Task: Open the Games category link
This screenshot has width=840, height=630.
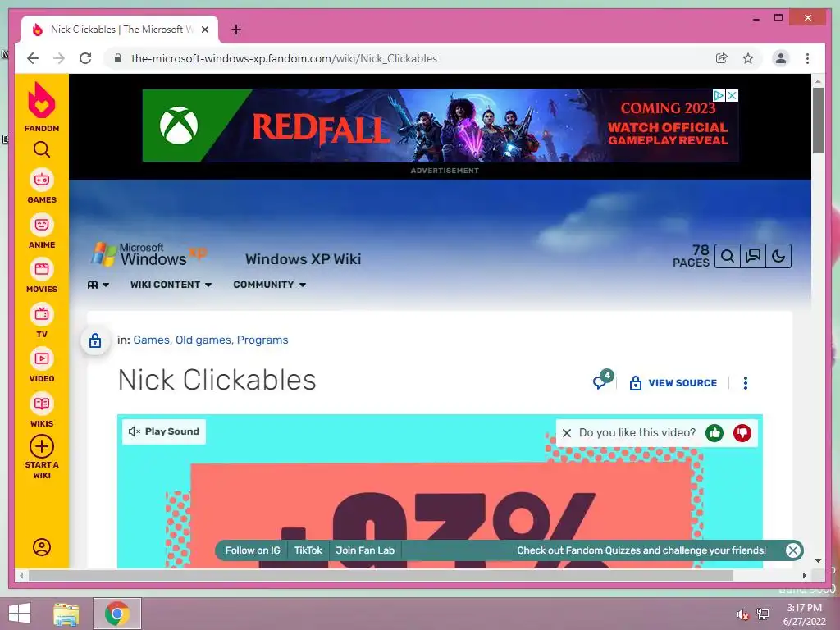Action: [x=152, y=340]
